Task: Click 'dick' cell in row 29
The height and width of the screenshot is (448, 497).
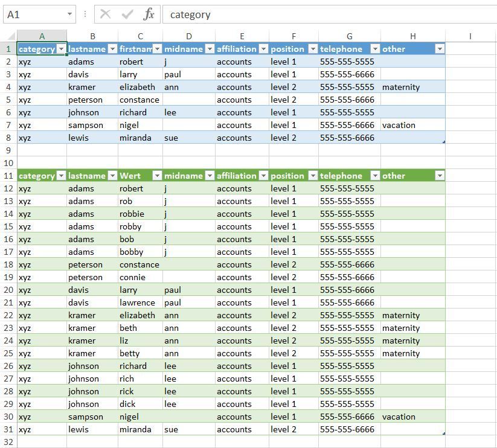Action: [x=141, y=404]
